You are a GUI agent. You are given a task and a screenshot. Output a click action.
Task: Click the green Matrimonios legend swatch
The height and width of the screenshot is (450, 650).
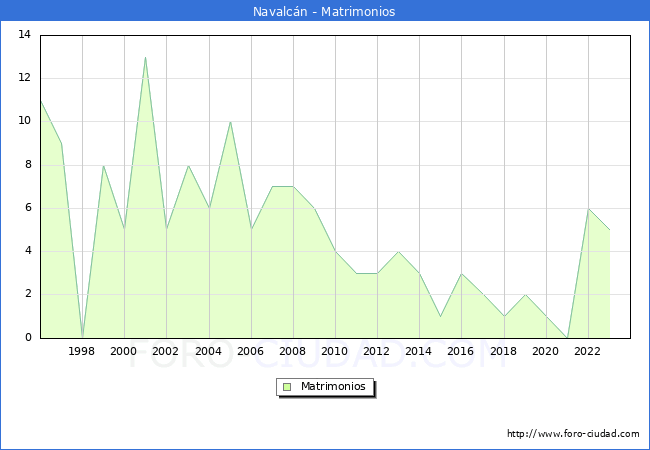point(287,387)
